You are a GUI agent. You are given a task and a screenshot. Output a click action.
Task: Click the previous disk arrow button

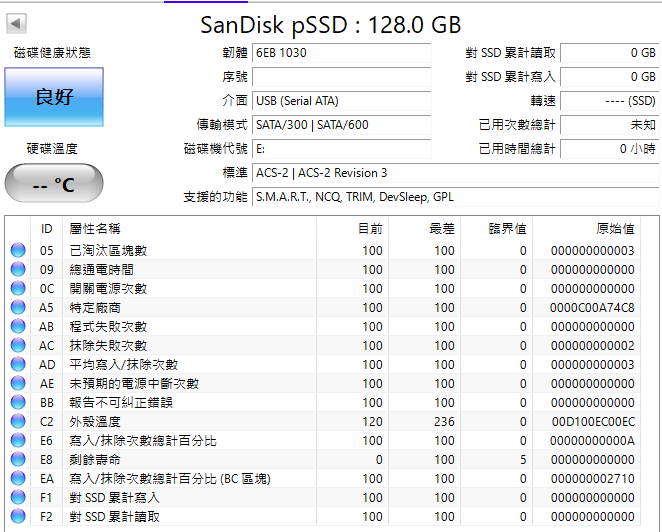point(16,24)
